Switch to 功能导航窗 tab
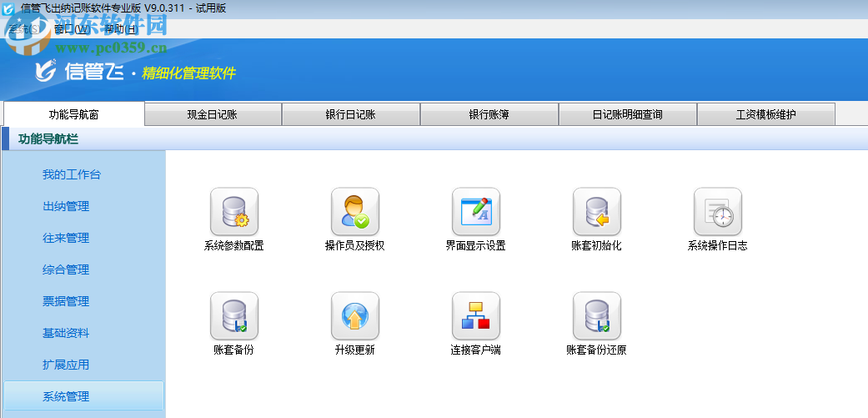Image resolution: width=868 pixels, height=418 pixels. (73, 114)
